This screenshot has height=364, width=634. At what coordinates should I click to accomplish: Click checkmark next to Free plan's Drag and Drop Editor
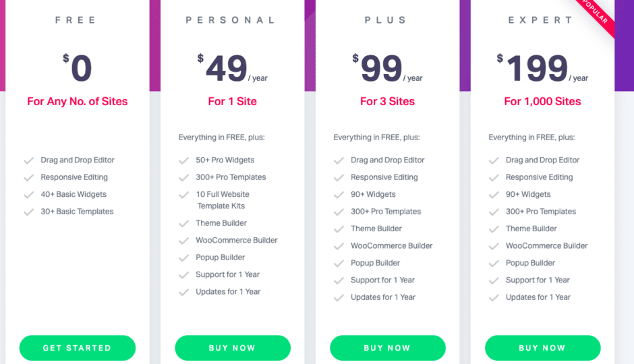click(x=29, y=161)
